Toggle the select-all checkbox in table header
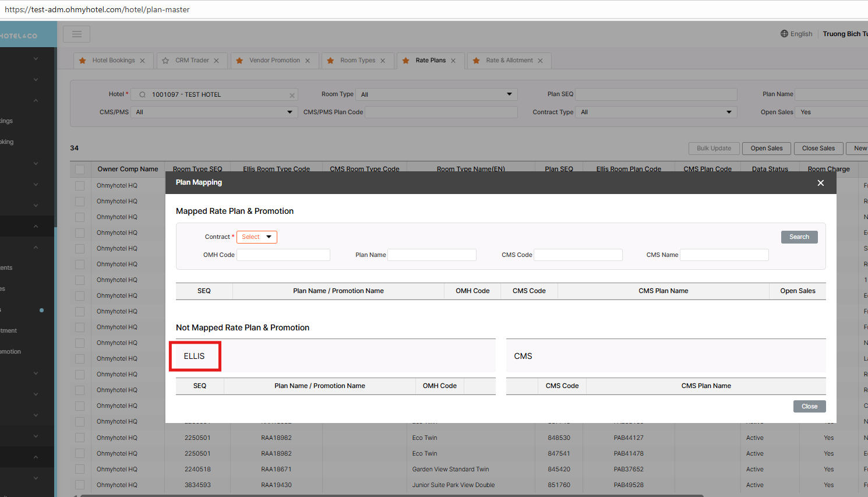Screen dimensions: 868x497 (80, 170)
